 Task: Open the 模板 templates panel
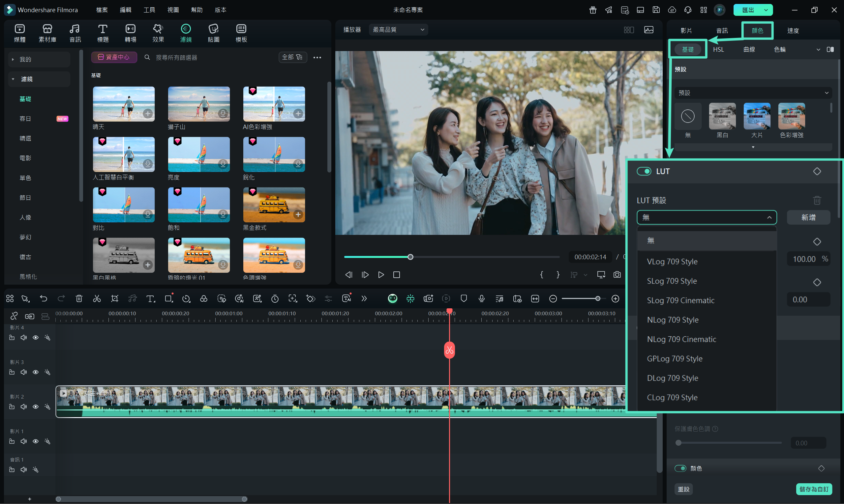tap(241, 33)
